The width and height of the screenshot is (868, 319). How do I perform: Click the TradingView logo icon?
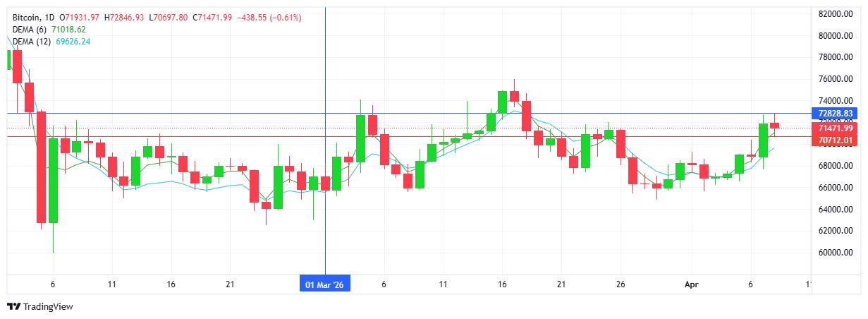[13, 306]
